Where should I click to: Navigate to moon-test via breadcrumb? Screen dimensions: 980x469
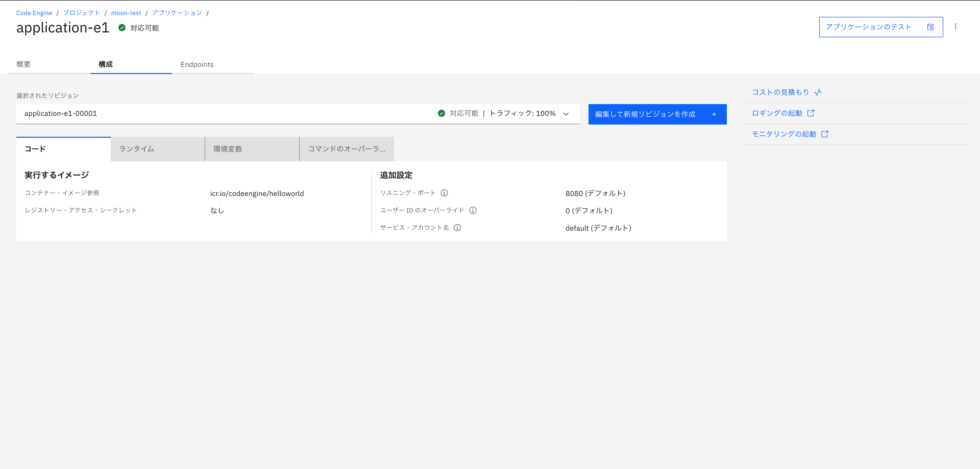point(126,13)
